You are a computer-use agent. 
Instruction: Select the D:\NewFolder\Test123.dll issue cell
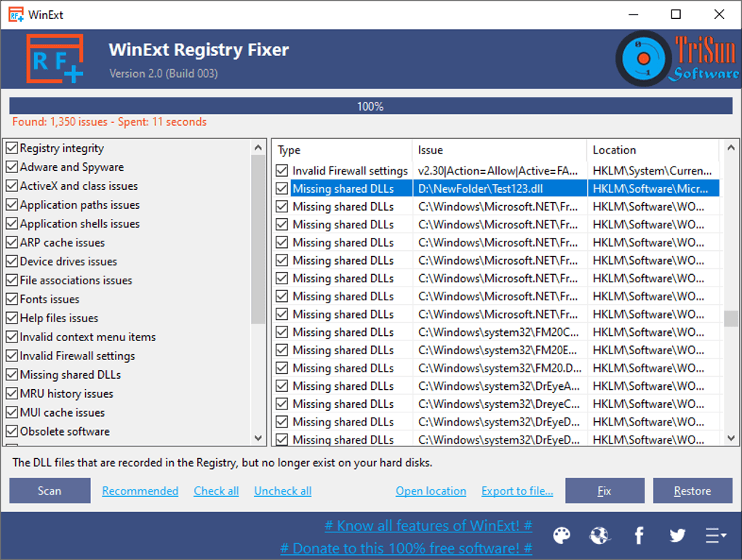500,188
